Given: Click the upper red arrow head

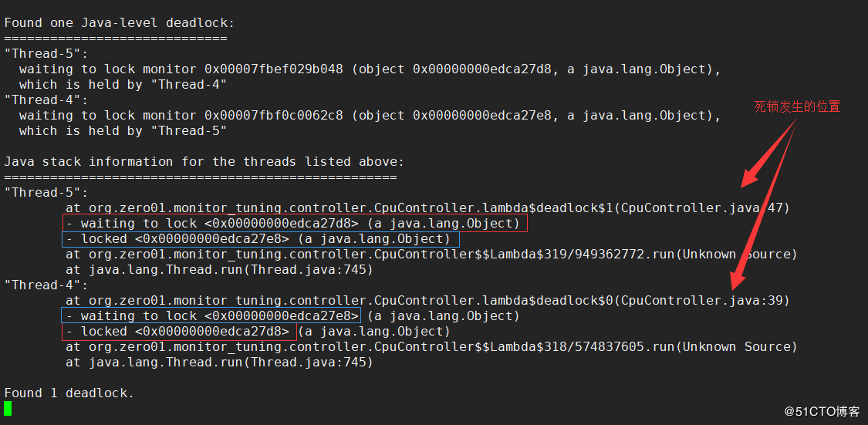Looking at the screenshot, I should pos(749,177).
